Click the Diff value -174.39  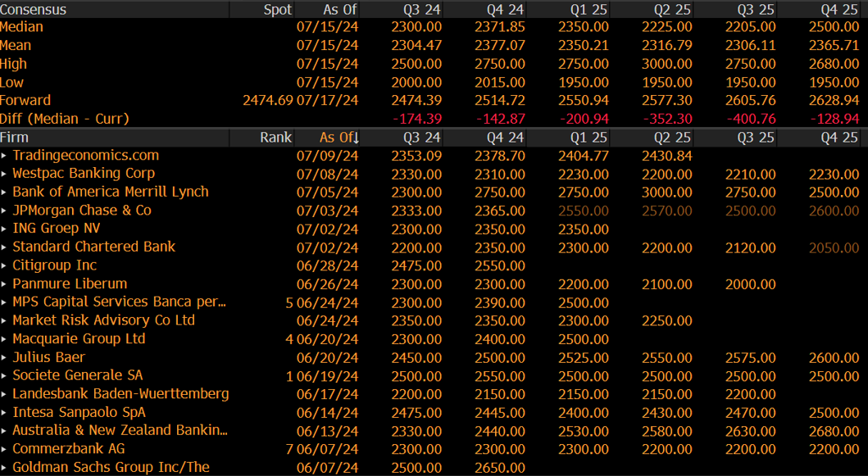[417, 119]
